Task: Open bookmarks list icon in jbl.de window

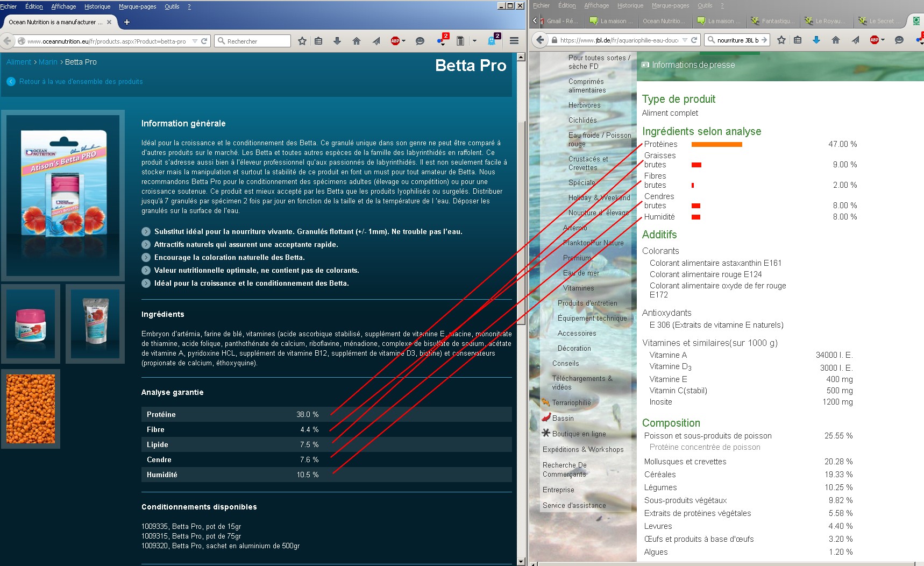Action: pyautogui.click(x=798, y=40)
